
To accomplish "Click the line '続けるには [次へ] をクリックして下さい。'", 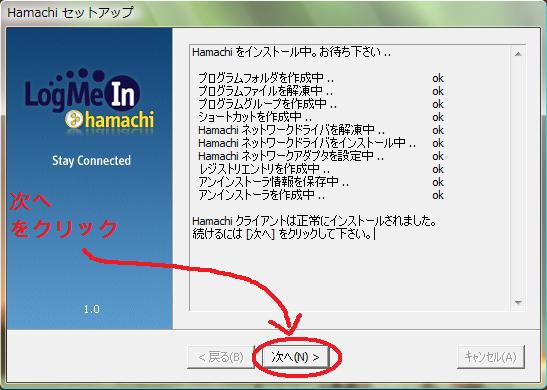I will (283, 234).
